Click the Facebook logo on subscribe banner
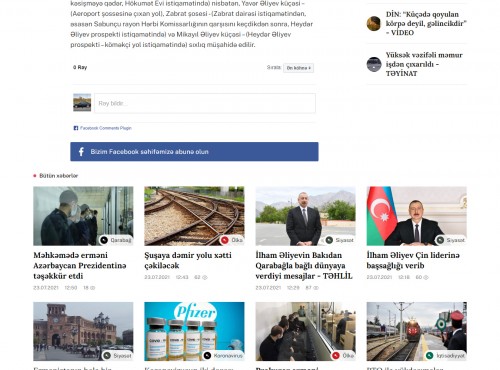 [81, 152]
